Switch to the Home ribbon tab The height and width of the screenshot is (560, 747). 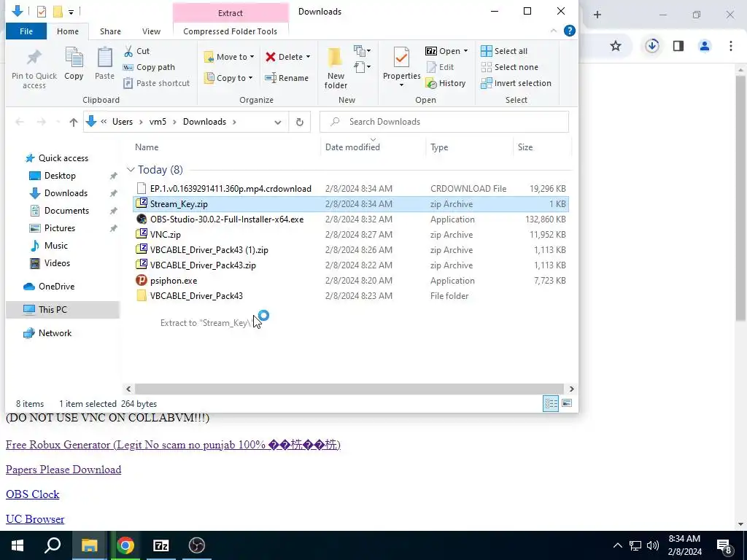68,31
